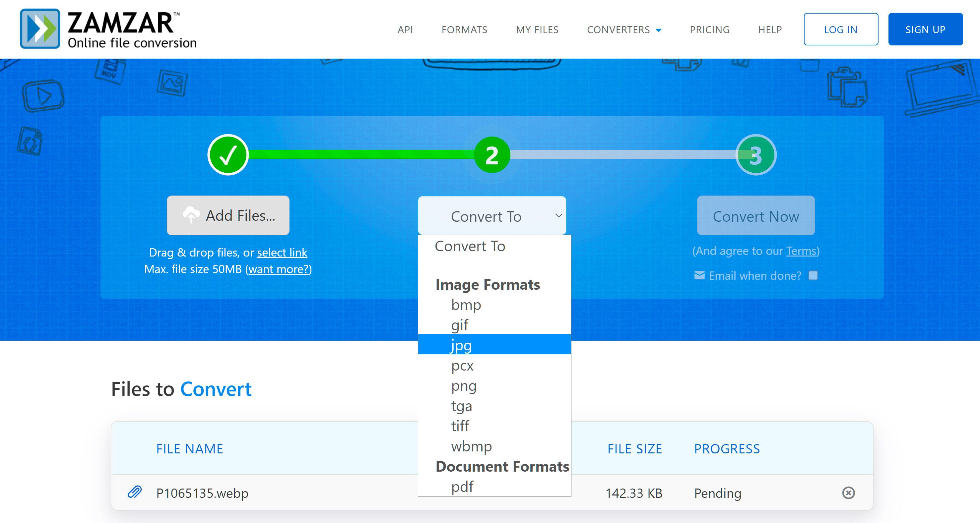Expand the Convert To format selector
Screen dimensions: 980x523
493,216
